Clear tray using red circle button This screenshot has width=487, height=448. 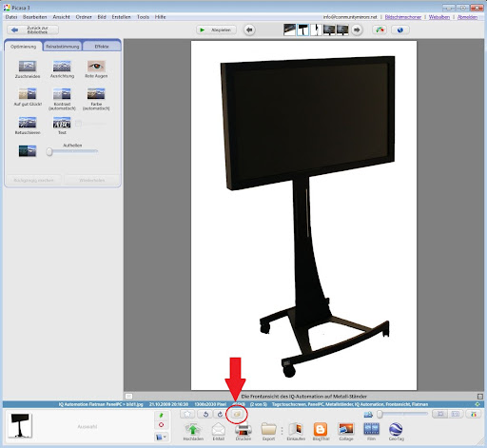point(161,425)
